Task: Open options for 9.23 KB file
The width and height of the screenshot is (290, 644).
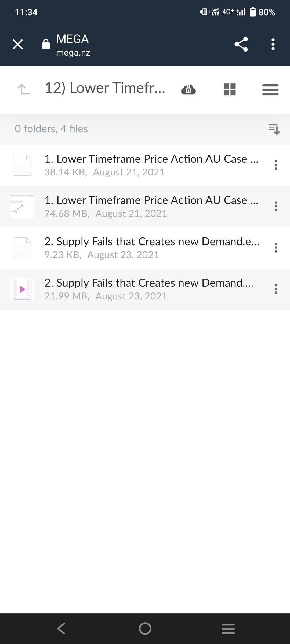Action: 275,248
